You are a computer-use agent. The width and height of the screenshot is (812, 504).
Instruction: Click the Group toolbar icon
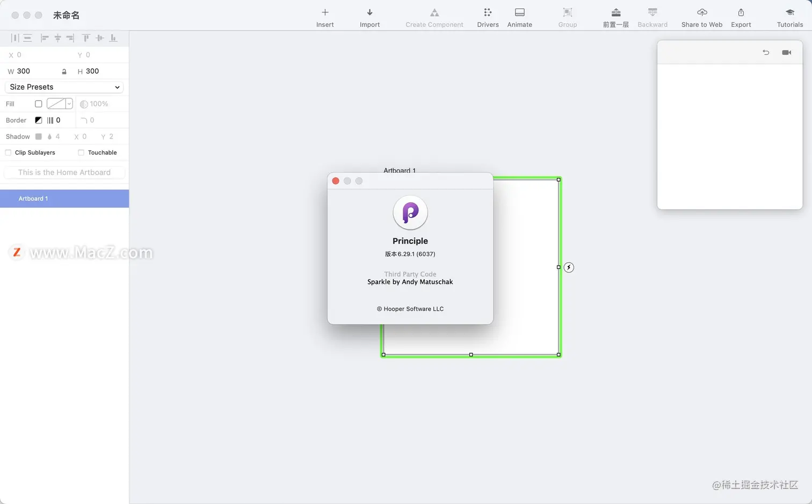click(x=567, y=12)
